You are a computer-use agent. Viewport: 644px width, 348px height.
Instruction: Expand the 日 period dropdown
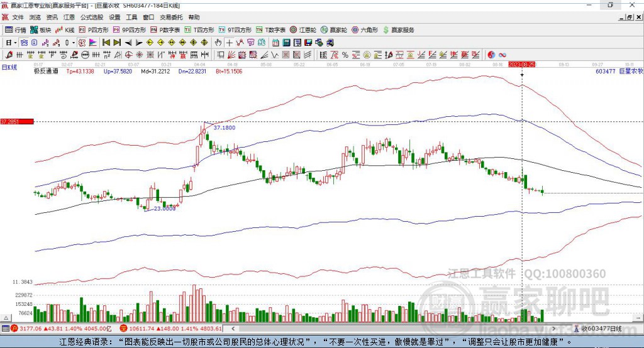15,43
